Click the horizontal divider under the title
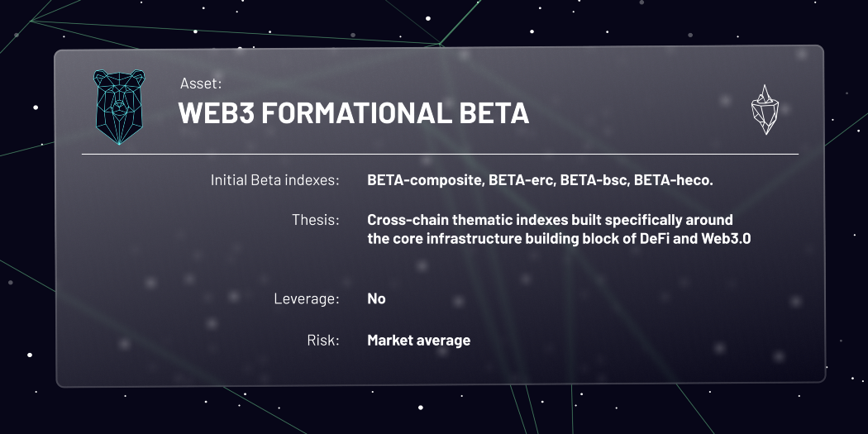Viewport: 868px width, 434px height. click(440, 155)
